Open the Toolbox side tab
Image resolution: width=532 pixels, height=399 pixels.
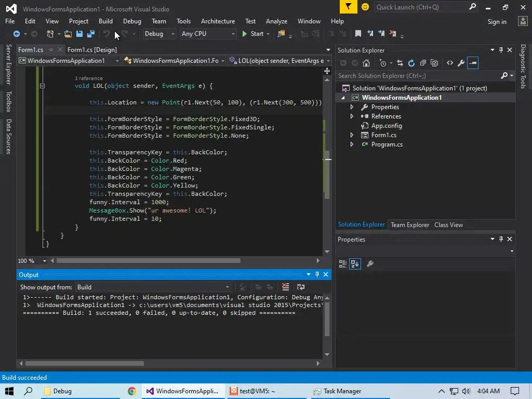tap(8, 101)
